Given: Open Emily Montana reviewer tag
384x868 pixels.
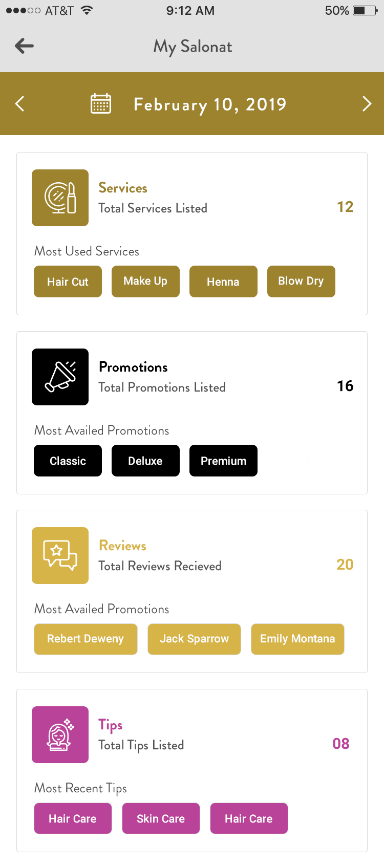Looking at the screenshot, I should [x=297, y=639].
